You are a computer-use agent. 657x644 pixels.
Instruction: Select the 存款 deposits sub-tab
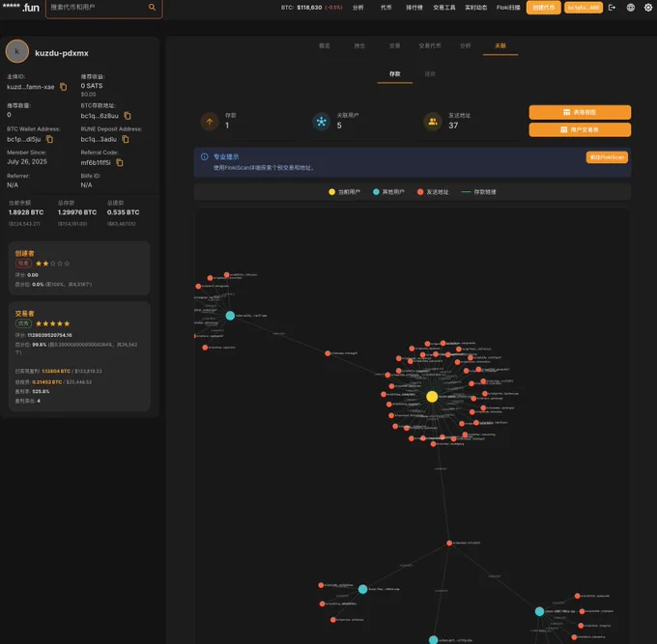coord(395,74)
